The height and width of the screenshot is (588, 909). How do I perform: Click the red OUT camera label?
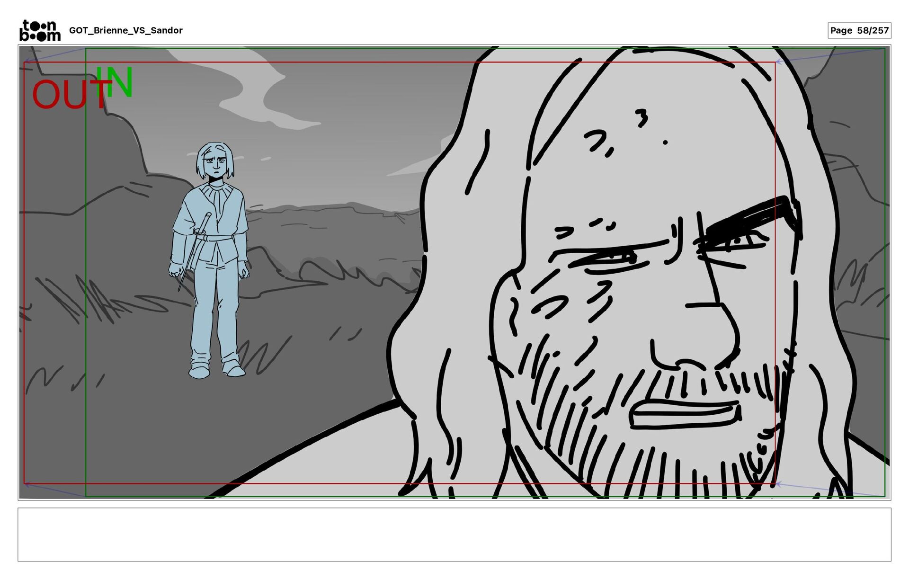66,96
